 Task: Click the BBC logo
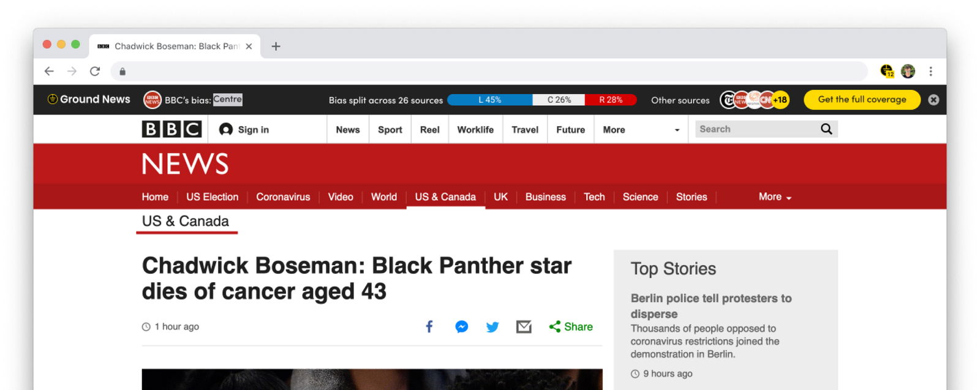(171, 129)
